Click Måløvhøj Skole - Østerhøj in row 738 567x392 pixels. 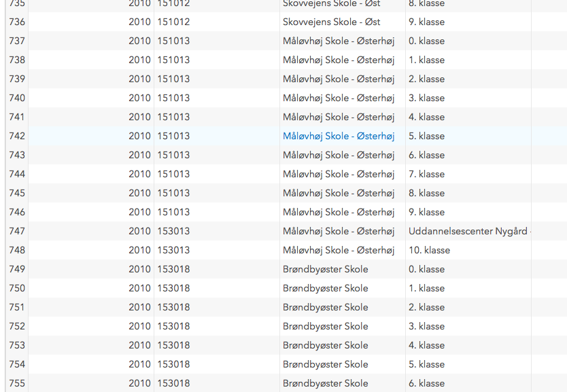click(339, 60)
